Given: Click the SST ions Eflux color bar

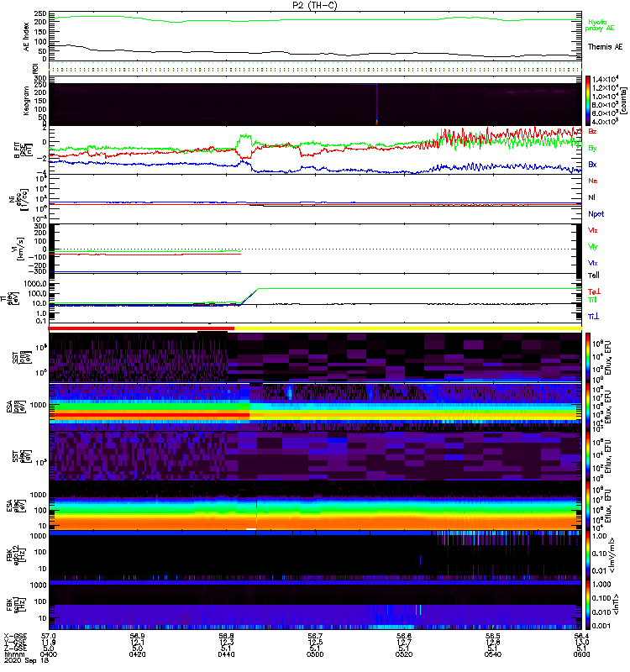Looking at the screenshot, I should 588,357.
